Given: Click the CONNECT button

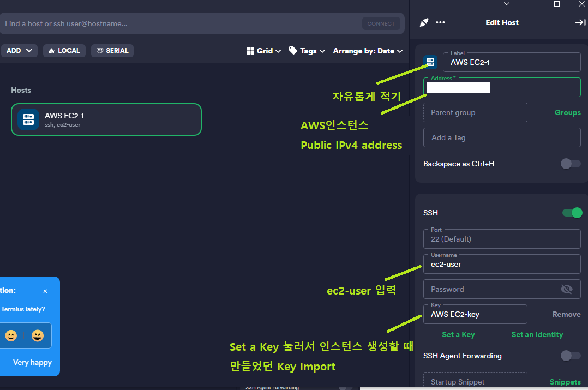Looking at the screenshot, I should click(x=381, y=23).
